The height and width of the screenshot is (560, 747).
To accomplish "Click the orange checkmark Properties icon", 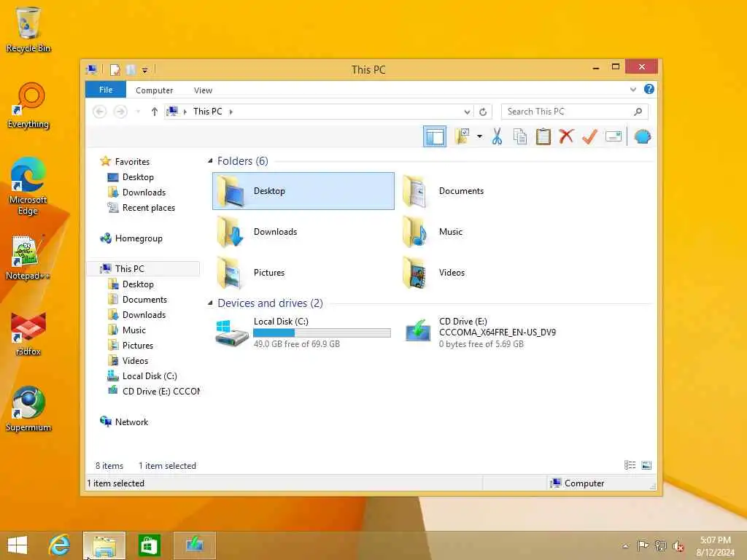I will [589, 136].
